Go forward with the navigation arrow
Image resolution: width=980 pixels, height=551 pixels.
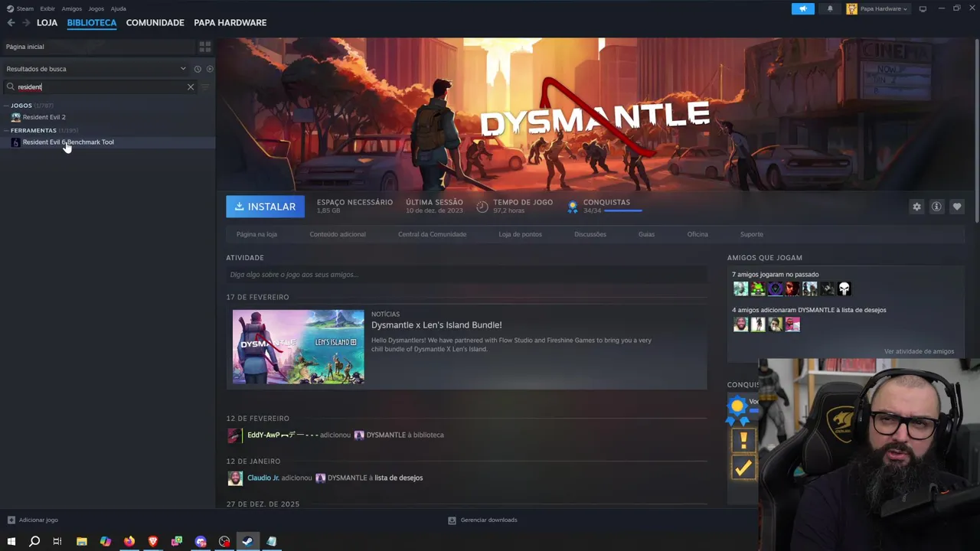(26, 23)
